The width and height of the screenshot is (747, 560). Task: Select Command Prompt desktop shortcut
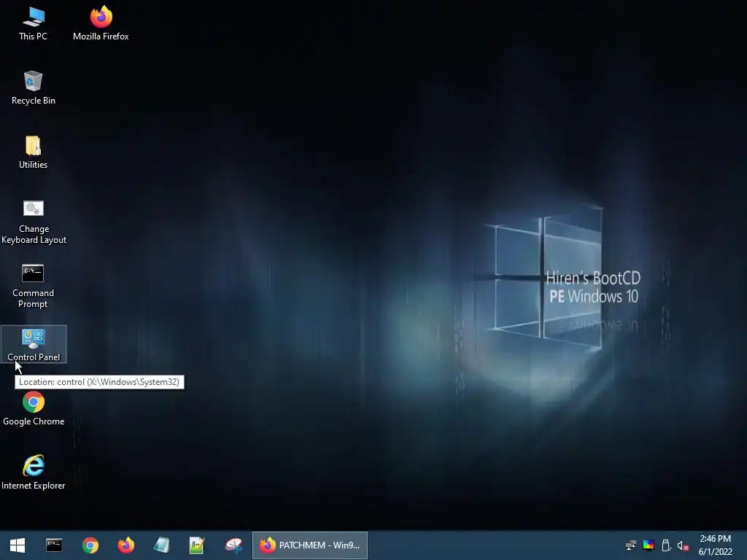coord(33,286)
